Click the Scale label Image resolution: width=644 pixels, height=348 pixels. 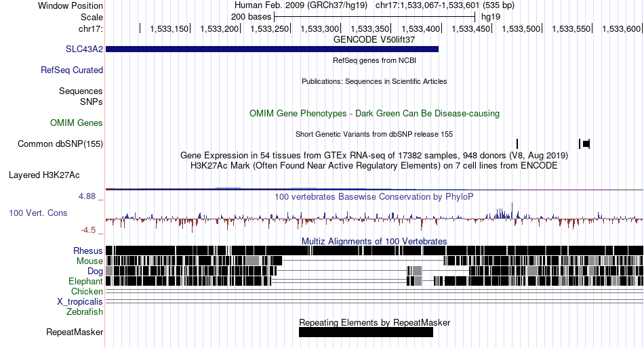pos(92,17)
